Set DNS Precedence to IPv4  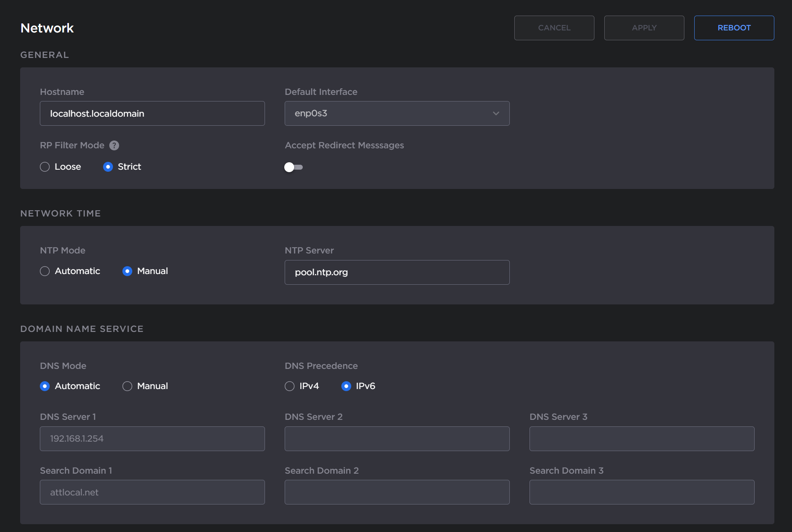pyautogui.click(x=289, y=386)
